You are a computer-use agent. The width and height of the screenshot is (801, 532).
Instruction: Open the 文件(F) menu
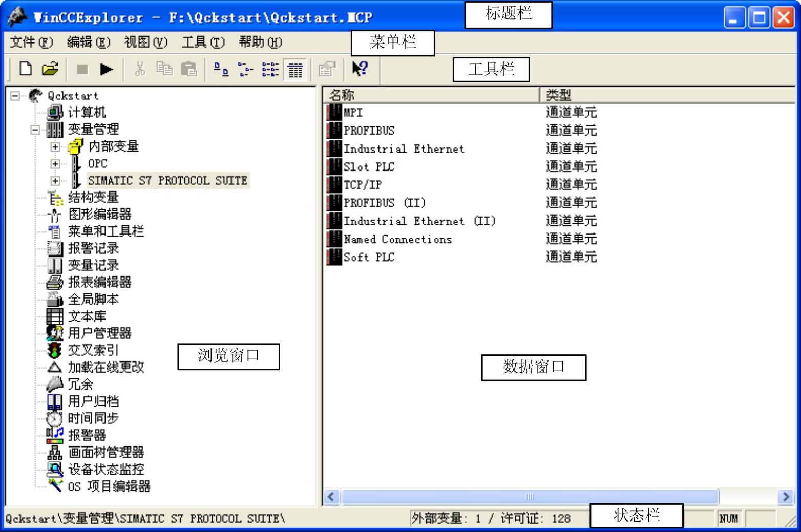[x=31, y=42]
